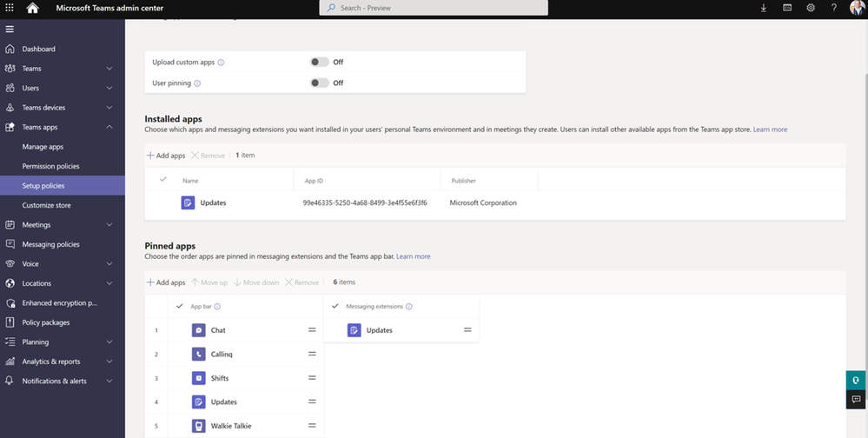Click Add apps under Pinned apps
Image resolution: width=868 pixels, height=438 pixels.
(165, 282)
